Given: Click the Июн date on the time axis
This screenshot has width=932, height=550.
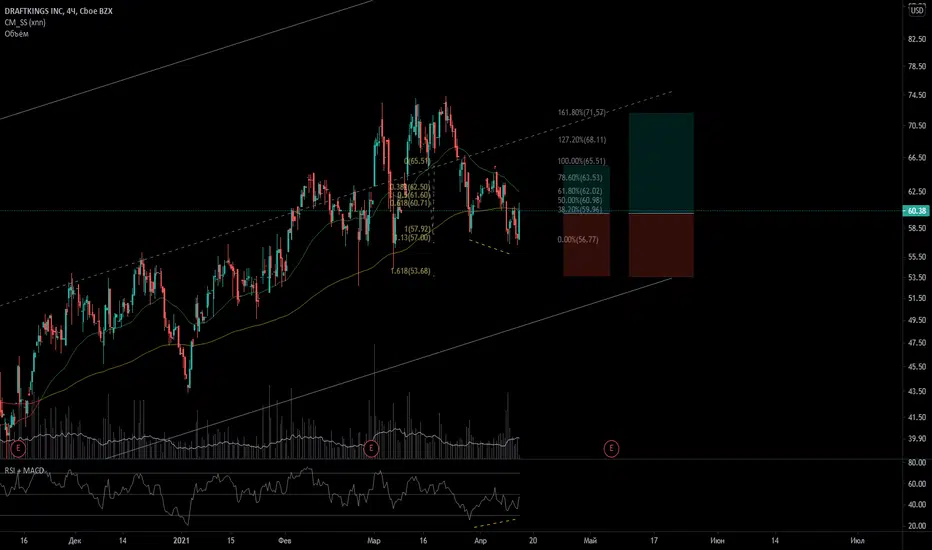Looking at the screenshot, I should (x=717, y=541).
